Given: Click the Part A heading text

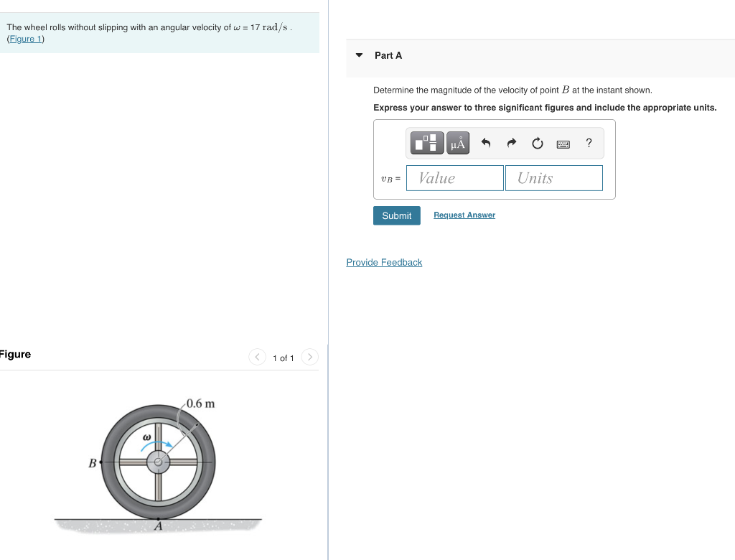Looking at the screenshot, I should 388,55.
